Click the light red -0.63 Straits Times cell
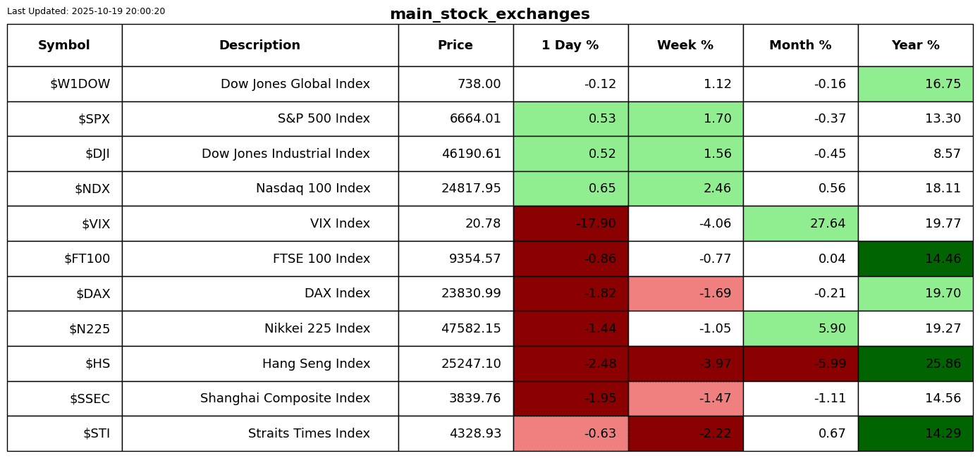This screenshot has width=980, height=458. pyautogui.click(x=570, y=434)
